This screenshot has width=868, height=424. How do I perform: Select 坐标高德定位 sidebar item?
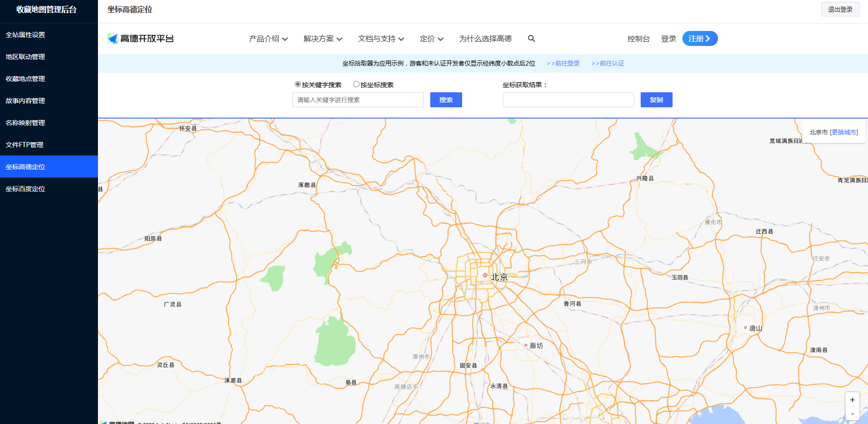point(49,167)
